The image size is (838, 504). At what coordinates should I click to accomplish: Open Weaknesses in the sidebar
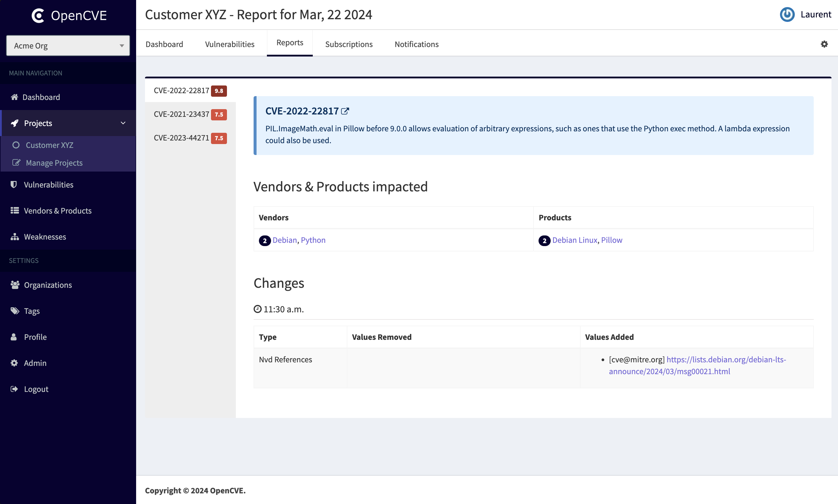pyautogui.click(x=45, y=237)
